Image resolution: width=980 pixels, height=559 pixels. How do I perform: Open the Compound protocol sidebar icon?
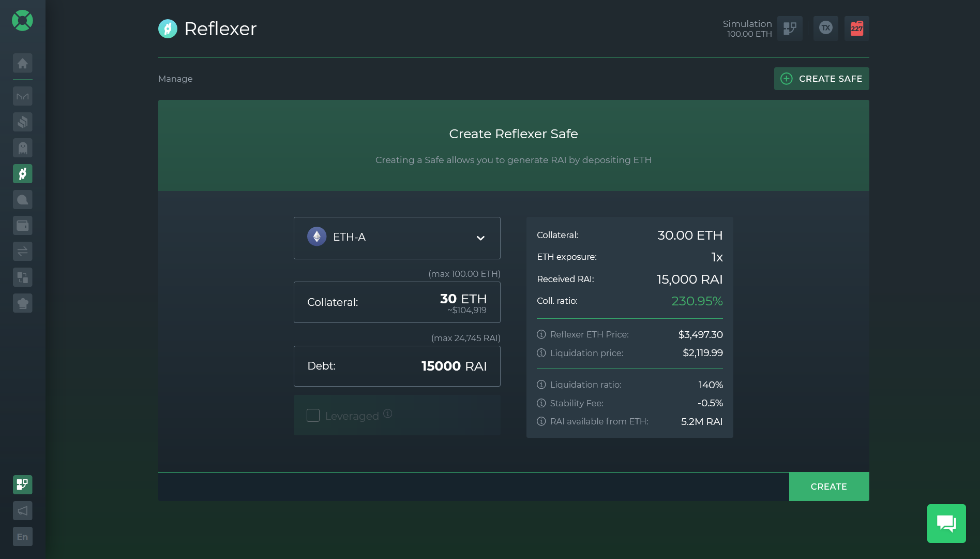click(x=23, y=122)
